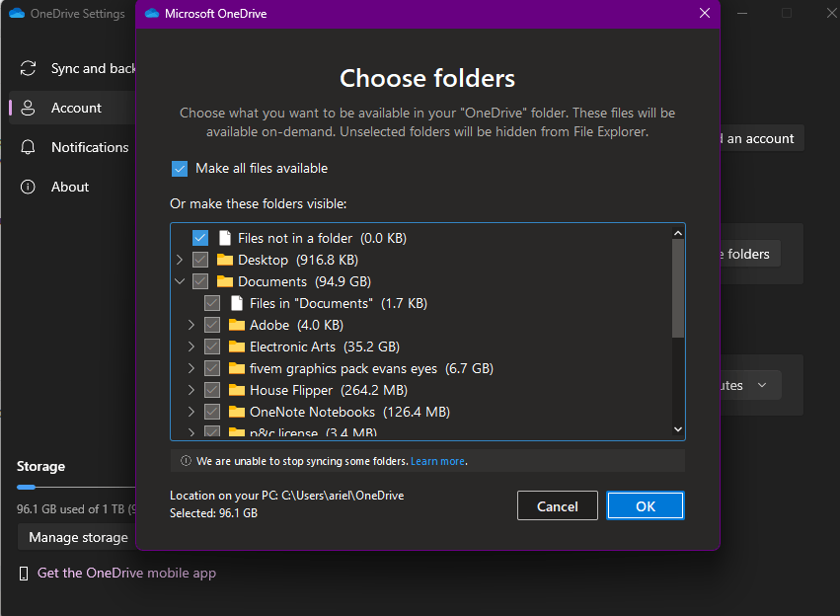This screenshot has width=840, height=616.
Task: Click the Selected: 96.1 GB text
Action: point(214,513)
